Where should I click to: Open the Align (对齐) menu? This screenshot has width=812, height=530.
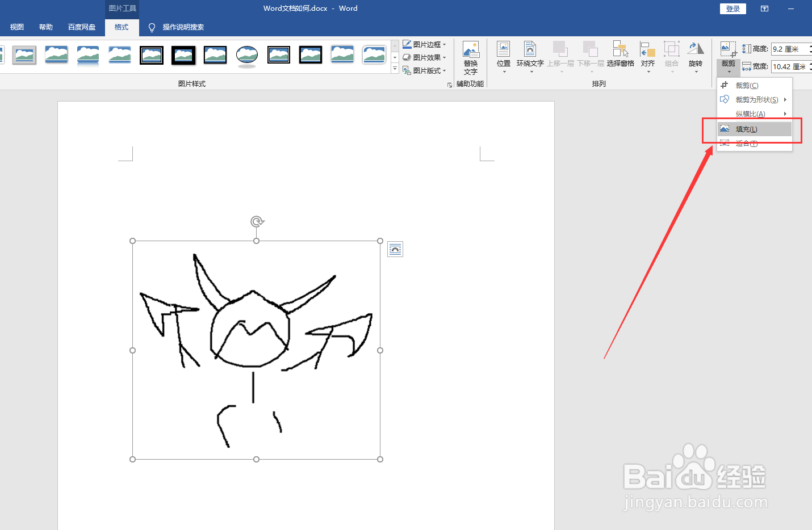648,57
